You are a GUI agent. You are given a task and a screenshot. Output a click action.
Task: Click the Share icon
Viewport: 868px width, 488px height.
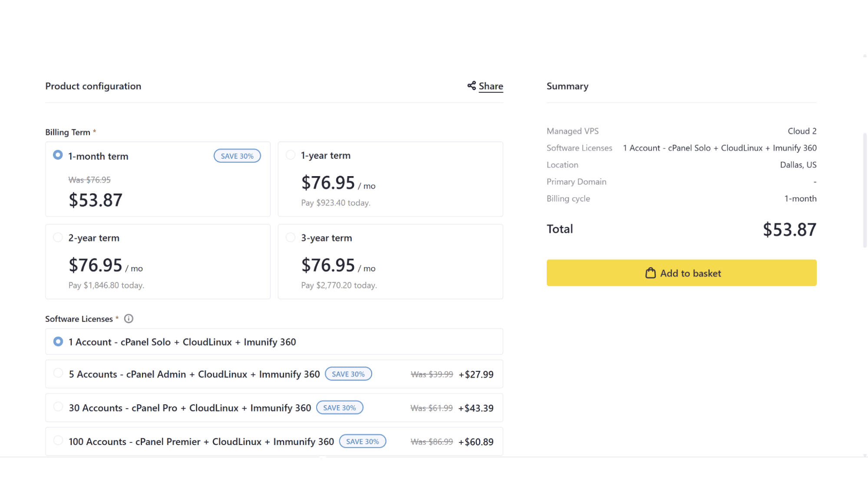472,85
